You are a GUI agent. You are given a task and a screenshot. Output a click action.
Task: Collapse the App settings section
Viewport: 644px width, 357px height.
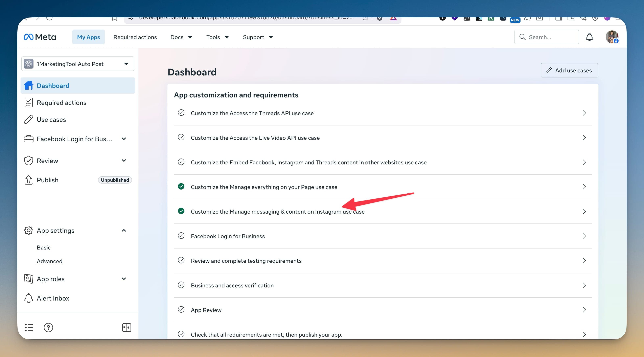coord(124,230)
